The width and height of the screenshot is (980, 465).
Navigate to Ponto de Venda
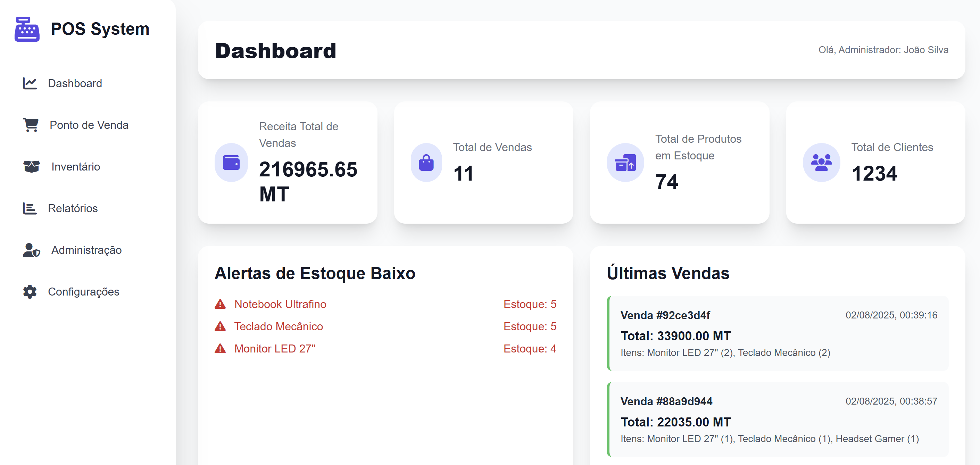[x=89, y=125]
